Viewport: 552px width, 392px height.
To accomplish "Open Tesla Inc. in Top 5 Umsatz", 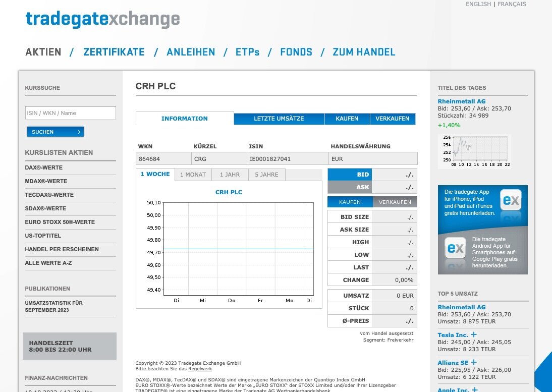I will pos(453,335).
